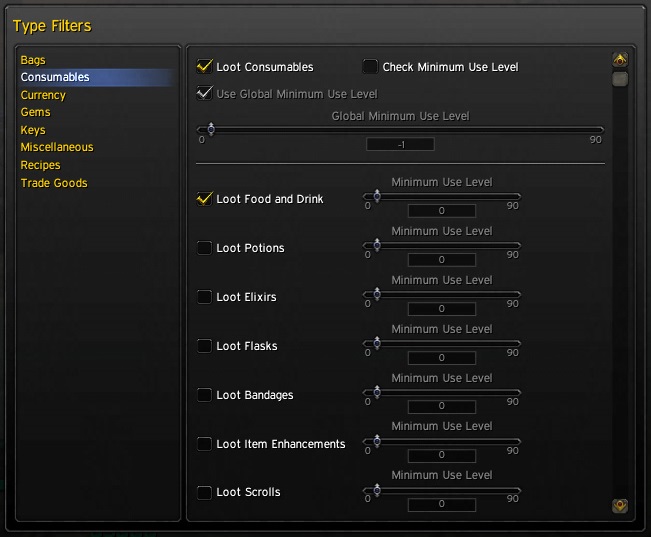Click the Loot Potions level slider
Screen dimensions: 651x537
pos(442,245)
